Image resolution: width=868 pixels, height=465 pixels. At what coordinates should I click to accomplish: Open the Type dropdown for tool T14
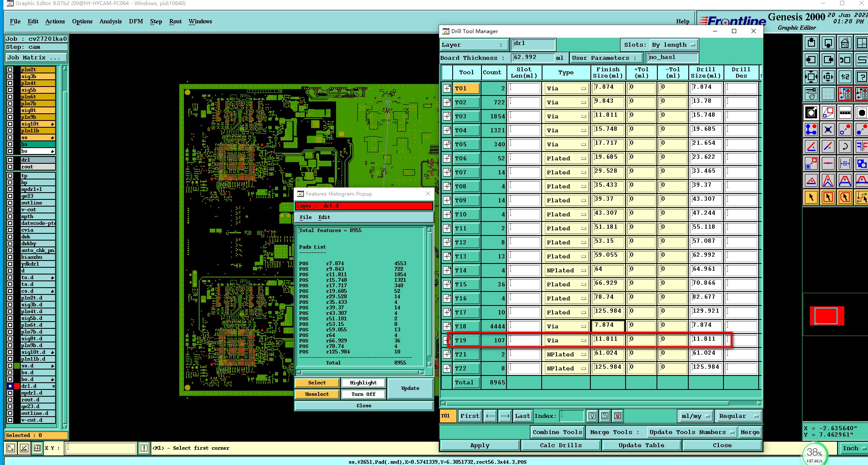566,270
